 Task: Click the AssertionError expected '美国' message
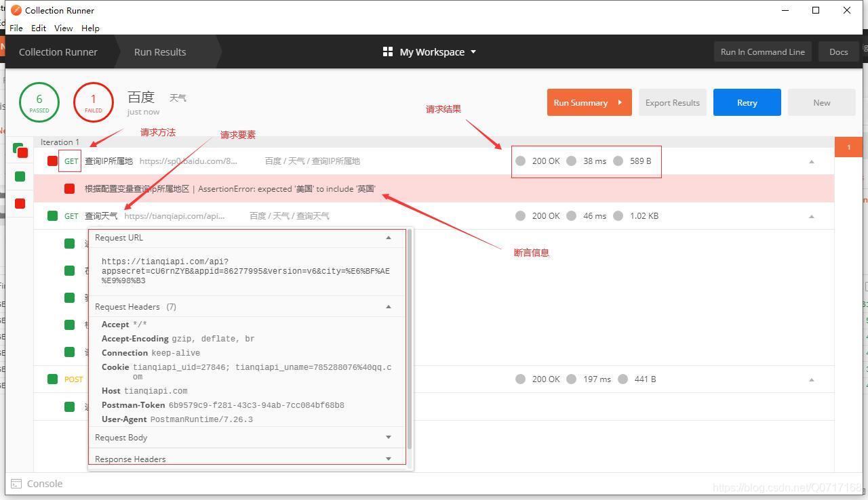coord(230,188)
